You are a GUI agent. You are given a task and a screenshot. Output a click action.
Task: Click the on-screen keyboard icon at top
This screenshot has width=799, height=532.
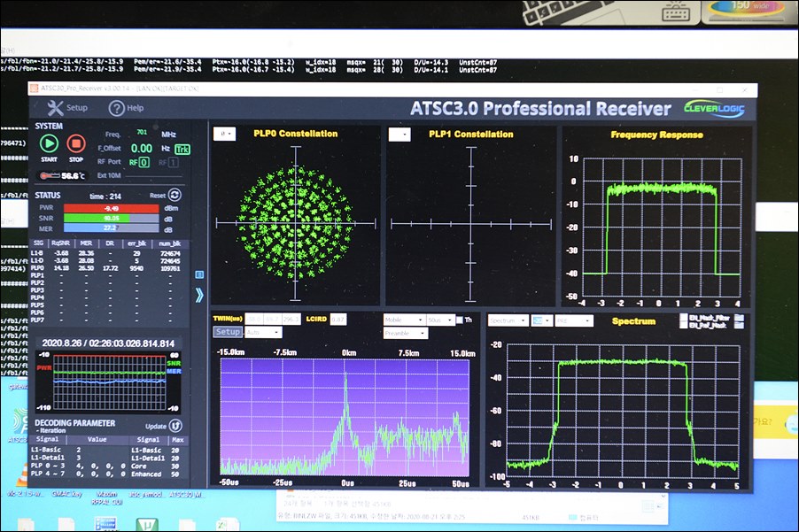[x=676, y=12]
